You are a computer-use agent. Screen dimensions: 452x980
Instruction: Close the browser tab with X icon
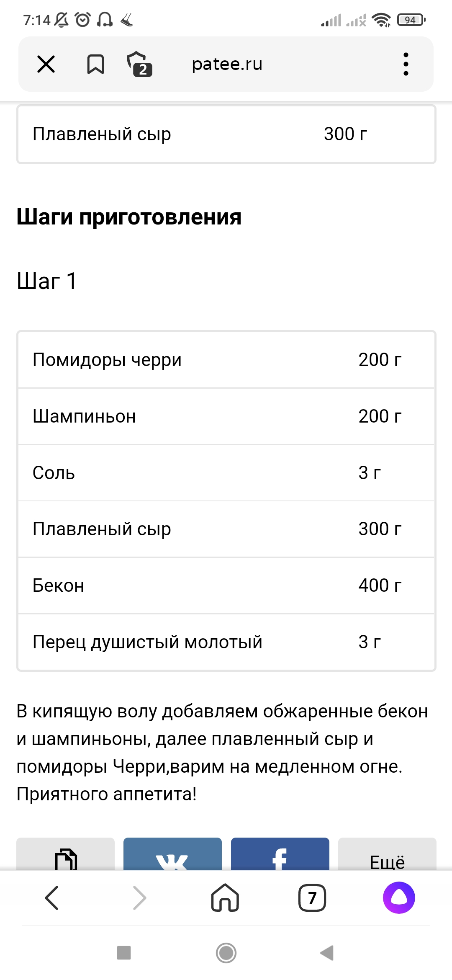tap(46, 64)
